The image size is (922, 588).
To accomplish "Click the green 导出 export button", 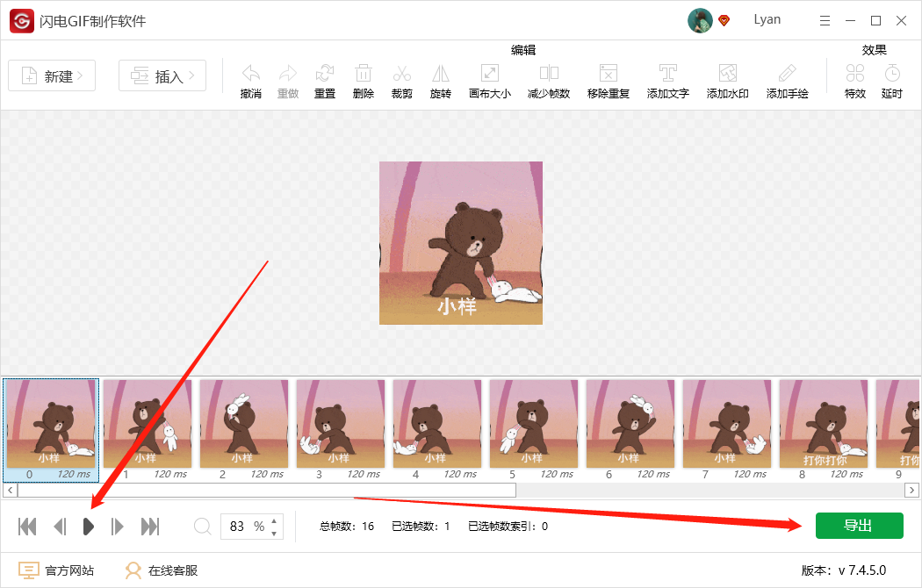I will (859, 526).
